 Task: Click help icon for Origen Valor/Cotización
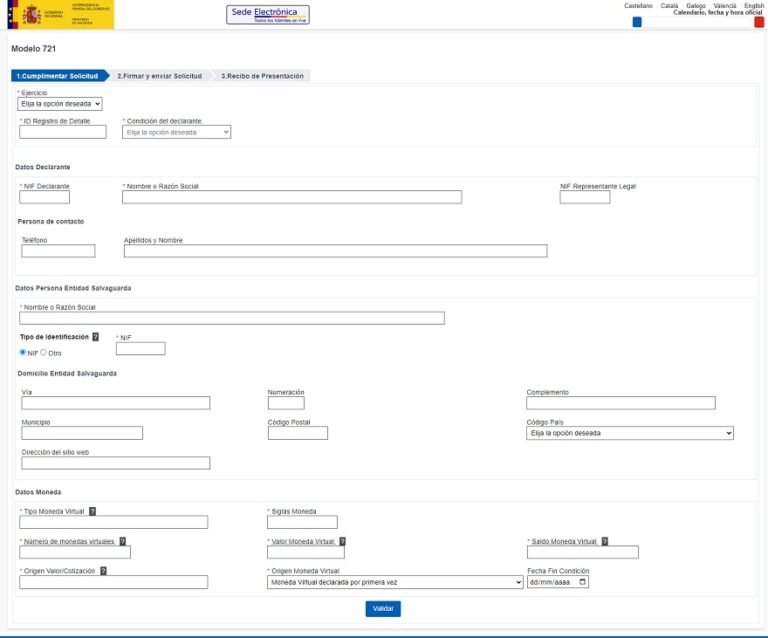click(103, 571)
